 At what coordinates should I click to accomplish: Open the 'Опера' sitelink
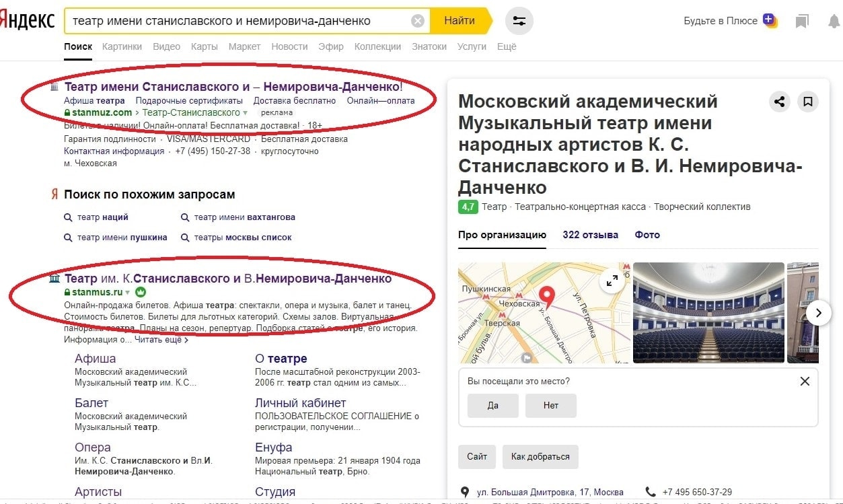point(92,447)
